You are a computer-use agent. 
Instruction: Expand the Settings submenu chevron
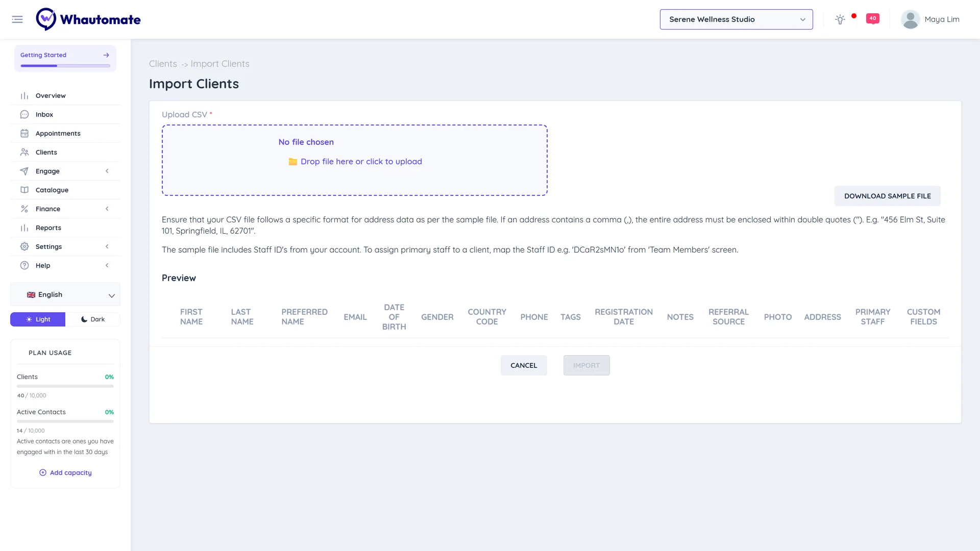click(107, 247)
